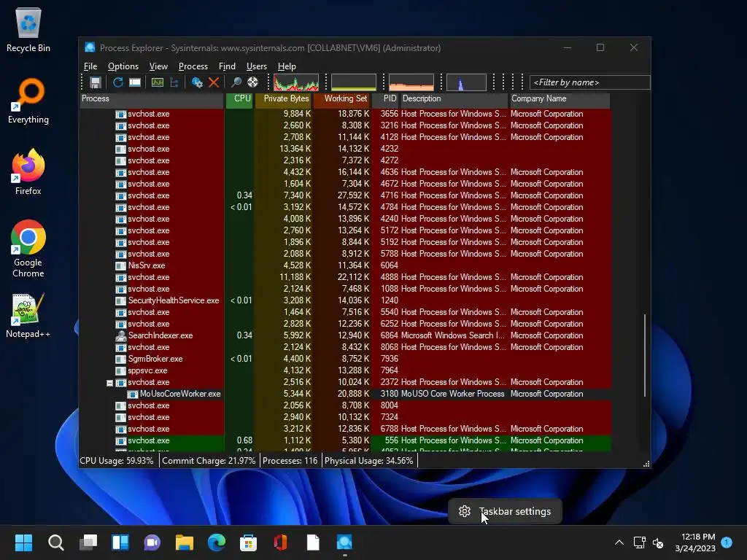The width and height of the screenshot is (747, 560).
Task: Open the Widgets taskbar icon
Action: point(120,542)
